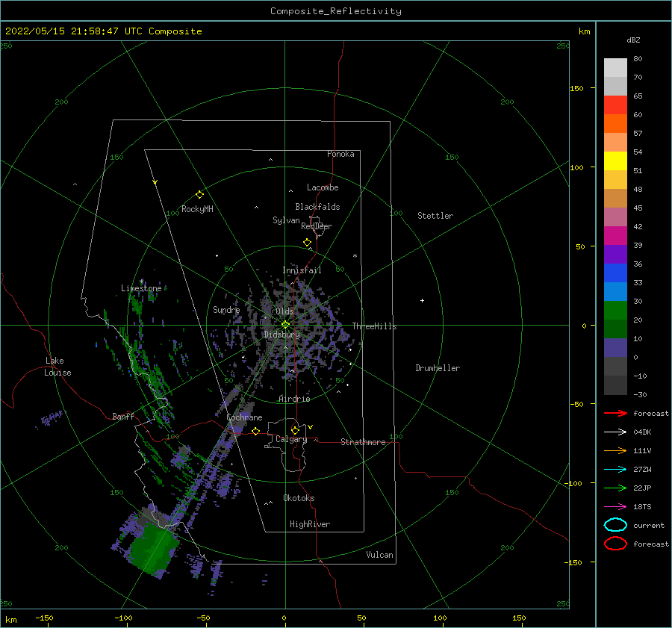Click the Calgary city label
Image resolution: width=672 pixels, height=628 pixels.
[x=291, y=439]
